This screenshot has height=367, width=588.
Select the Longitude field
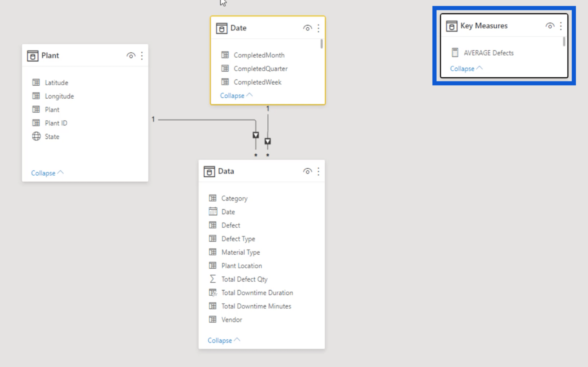tap(59, 96)
